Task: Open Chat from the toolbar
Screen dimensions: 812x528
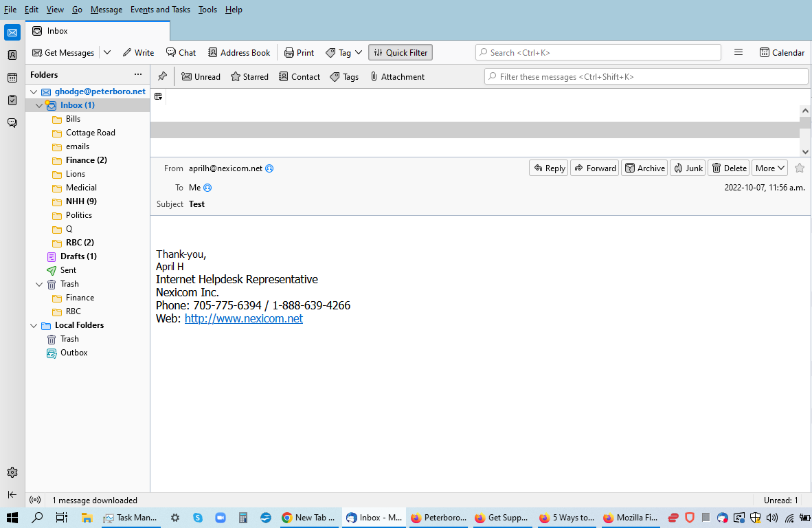Action: [x=181, y=52]
